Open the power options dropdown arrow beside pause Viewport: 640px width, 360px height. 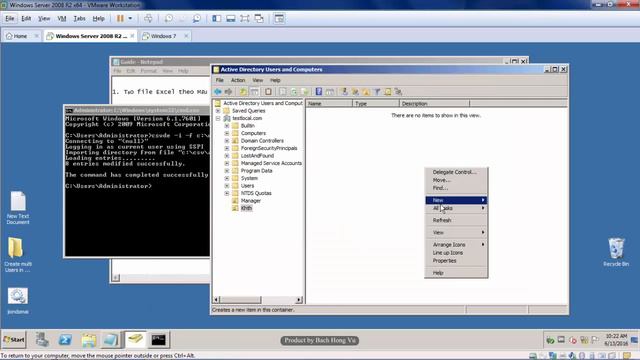130,18
